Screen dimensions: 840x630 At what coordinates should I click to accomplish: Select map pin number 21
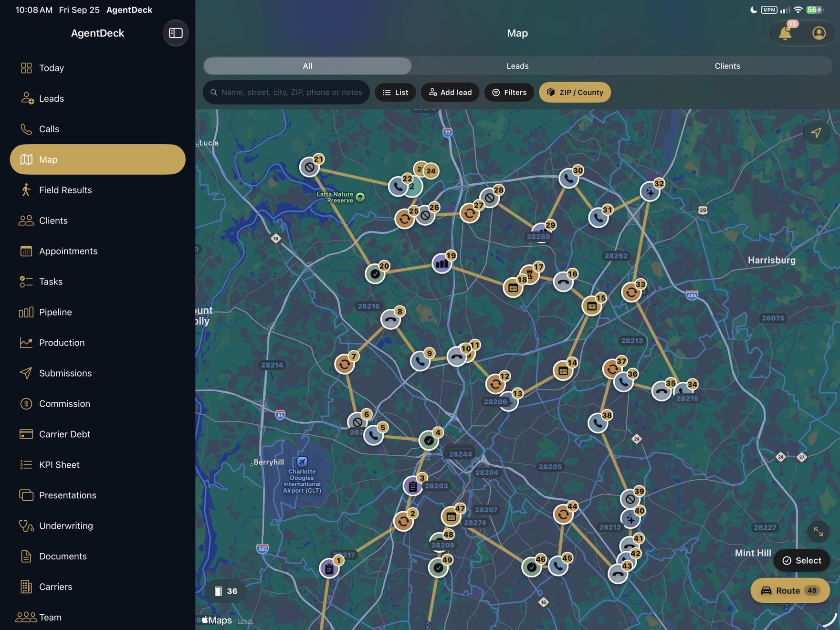(310, 167)
